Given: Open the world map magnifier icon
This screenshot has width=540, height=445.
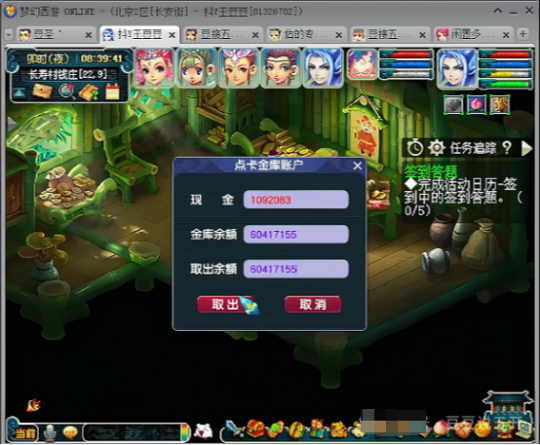Looking at the screenshot, I should (66, 92).
